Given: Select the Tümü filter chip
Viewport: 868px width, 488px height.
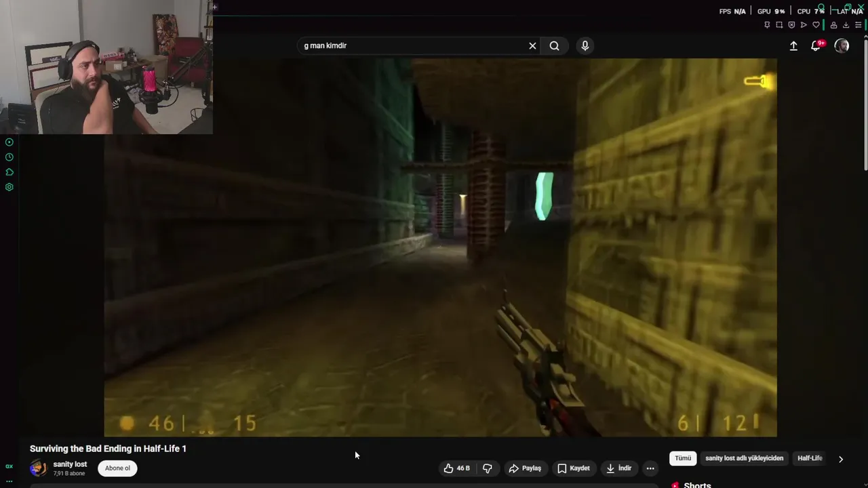Looking at the screenshot, I should (683, 458).
